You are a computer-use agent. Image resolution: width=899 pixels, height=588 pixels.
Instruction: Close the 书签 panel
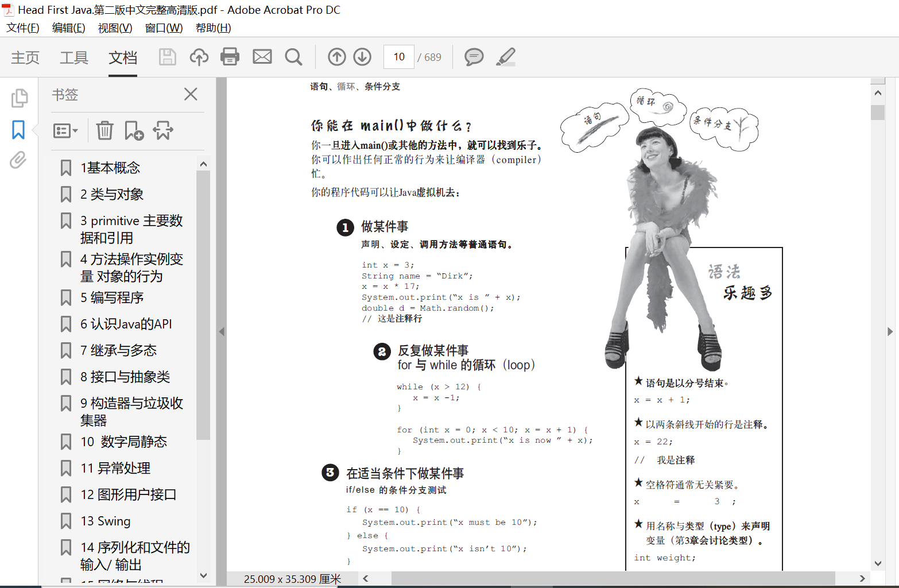pyautogui.click(x=190, y=94)
